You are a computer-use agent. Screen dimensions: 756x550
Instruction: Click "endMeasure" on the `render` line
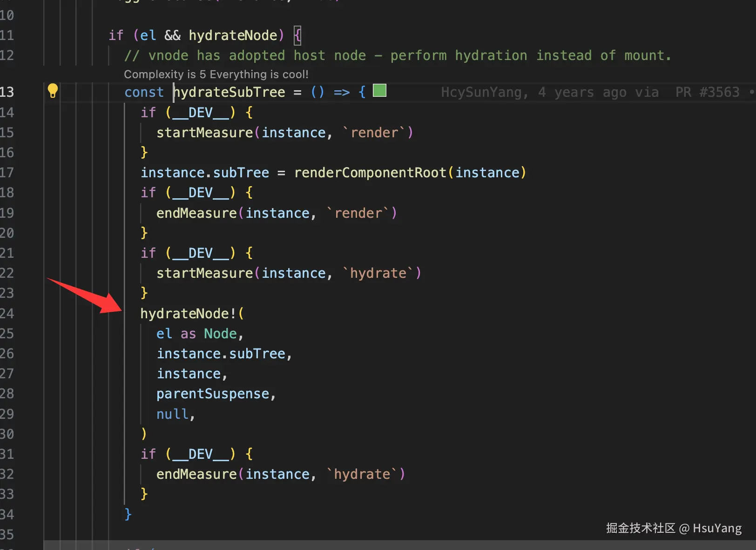pos(196,213)
